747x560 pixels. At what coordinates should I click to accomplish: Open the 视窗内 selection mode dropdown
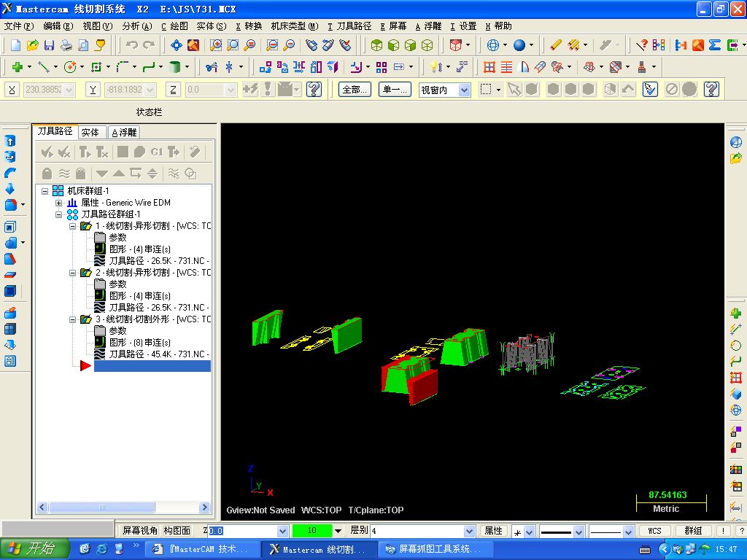pos(465,90)
